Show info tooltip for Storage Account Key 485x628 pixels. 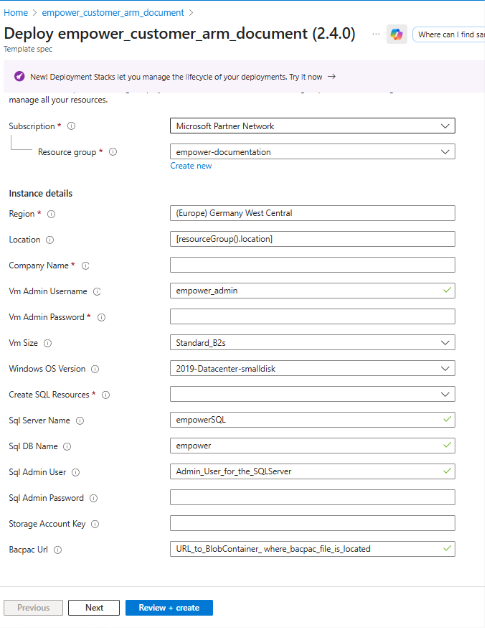(95, 524)
